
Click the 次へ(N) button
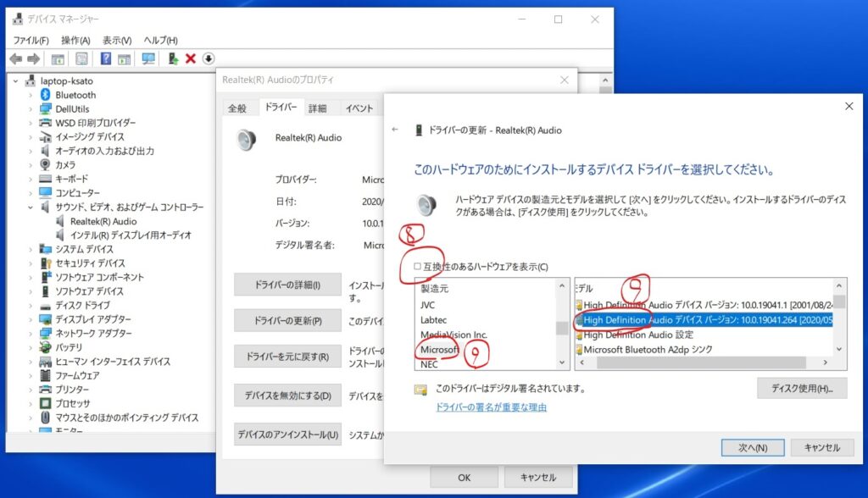coord(753,448)
